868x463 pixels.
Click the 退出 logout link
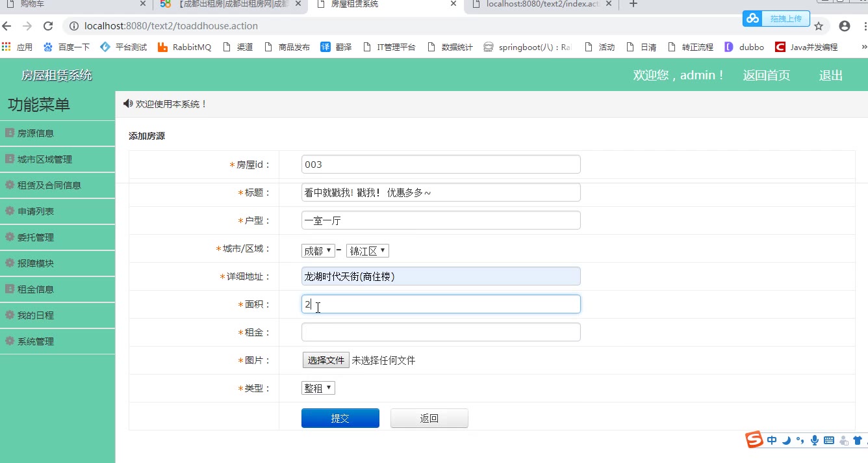coord(831,75)
